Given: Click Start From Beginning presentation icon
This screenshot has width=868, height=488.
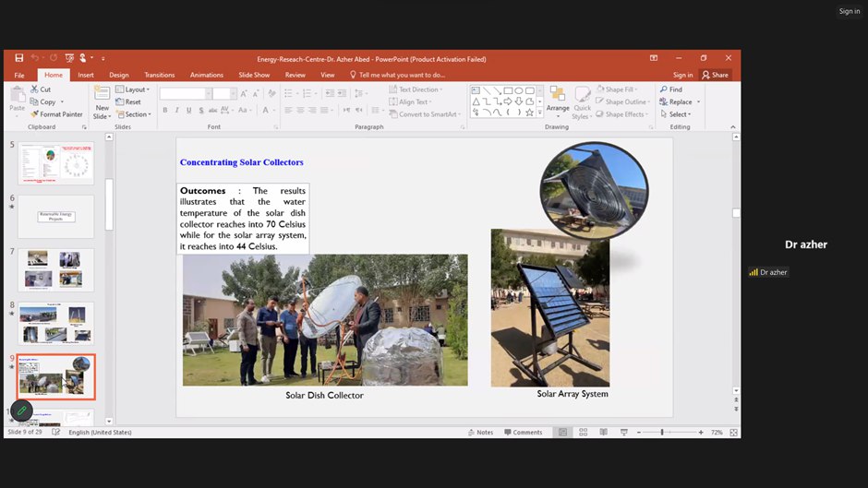Looking at the screenshot, I should coord(69,57).
